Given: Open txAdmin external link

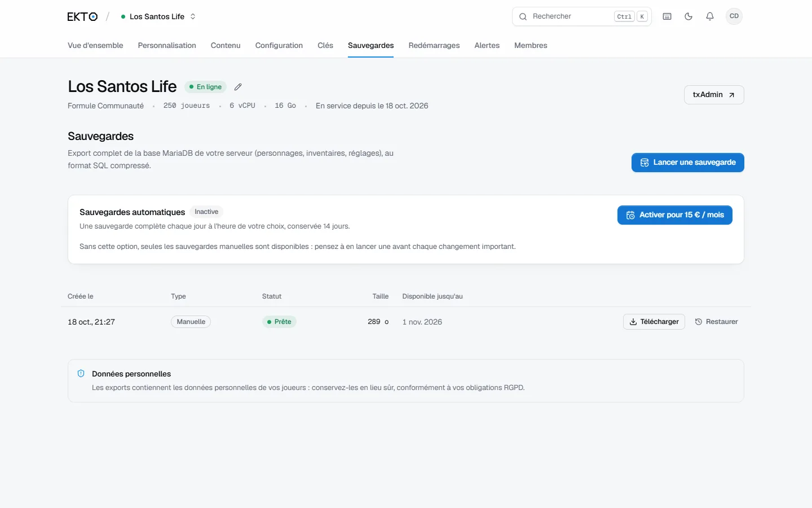Looking at the screenshot, I should (714, 95).
